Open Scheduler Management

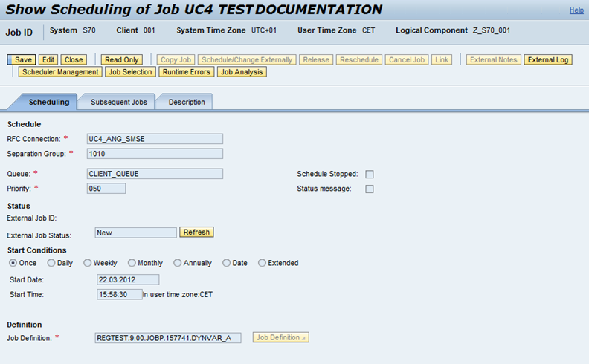[60, 72]
